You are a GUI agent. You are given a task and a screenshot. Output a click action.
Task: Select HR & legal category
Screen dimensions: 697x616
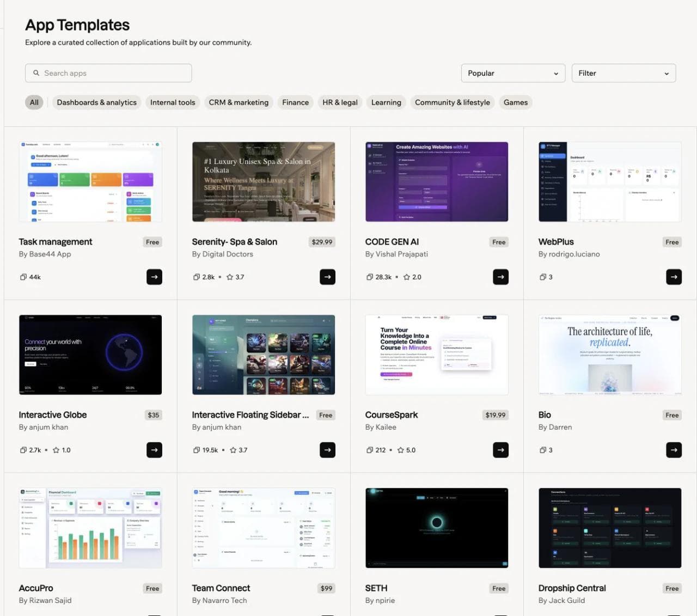[x=340, y=102]
